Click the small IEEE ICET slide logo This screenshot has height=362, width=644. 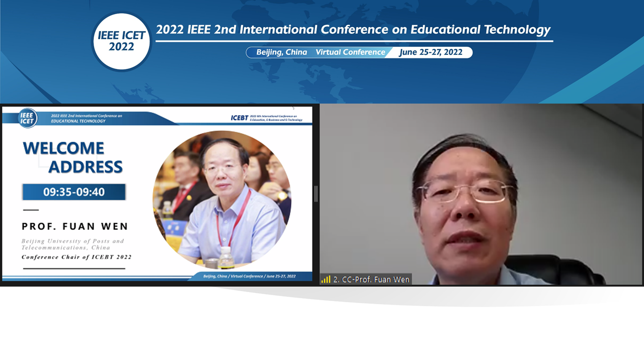tap(27, 118)
